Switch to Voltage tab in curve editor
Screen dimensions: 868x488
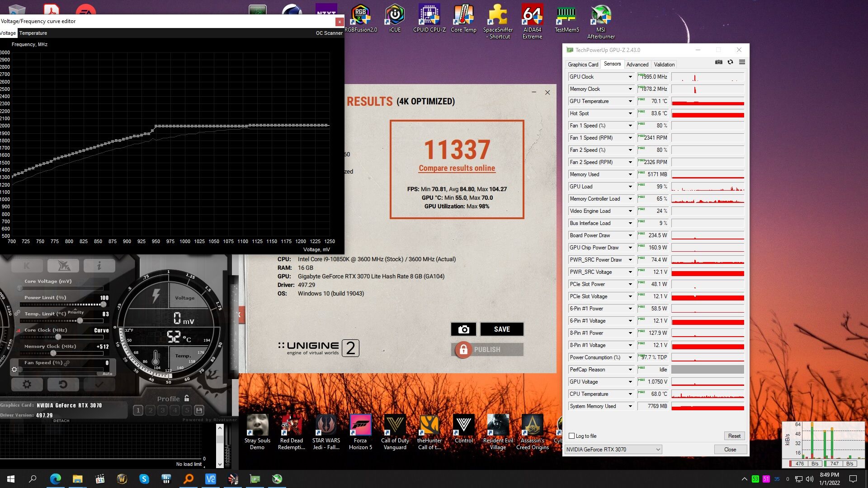(8, 33)
